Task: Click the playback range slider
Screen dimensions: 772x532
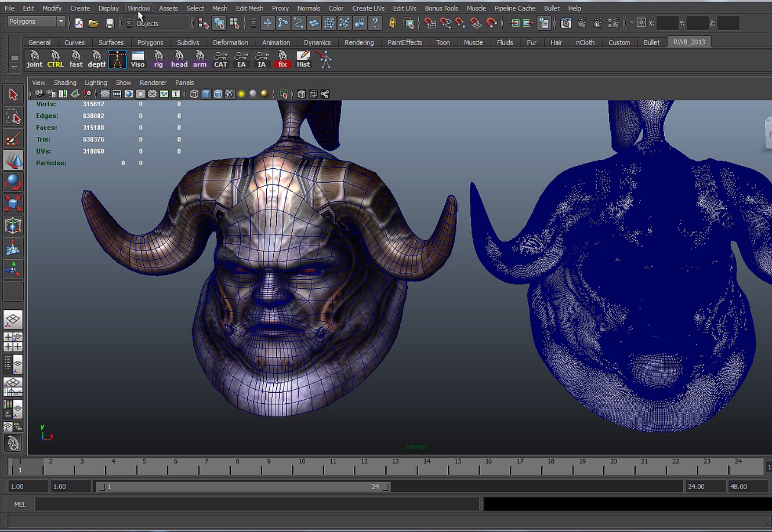Action: click(244, 486)
